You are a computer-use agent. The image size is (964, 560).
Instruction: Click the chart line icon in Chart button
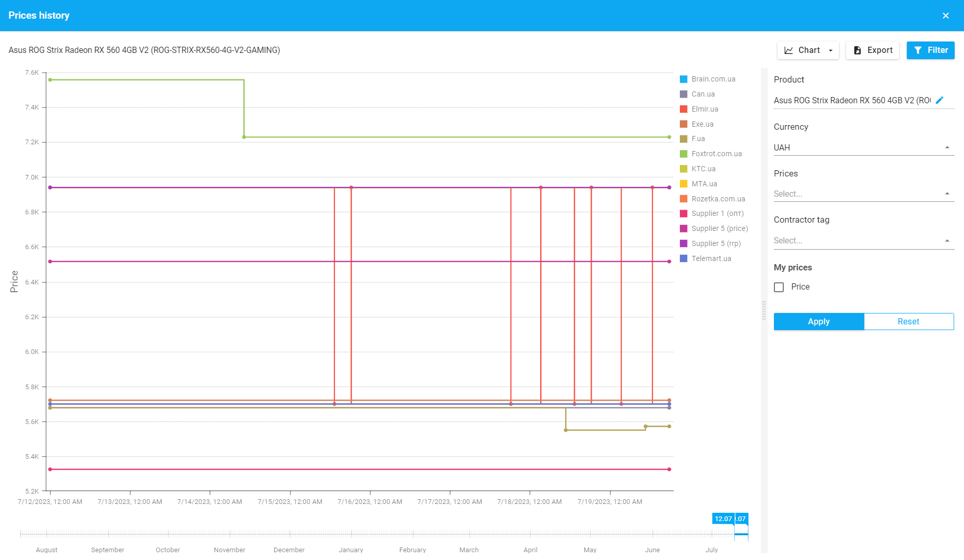(x=788, y=50)
